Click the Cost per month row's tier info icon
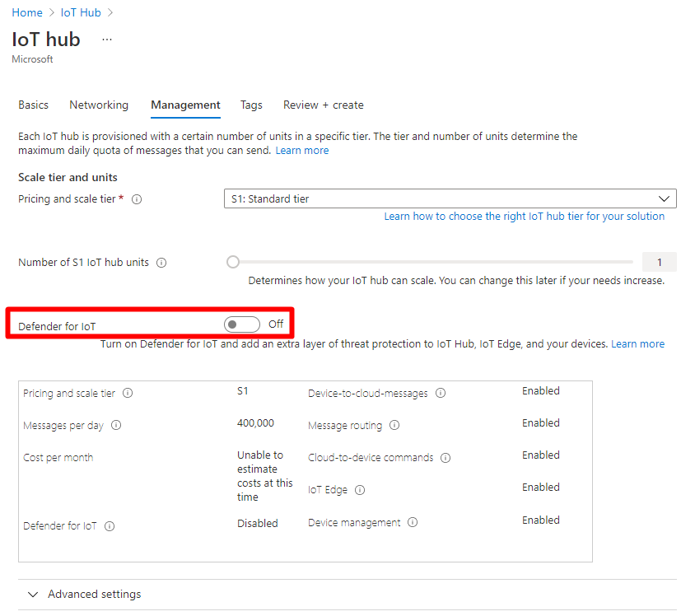Screen dimensions: 695x616 coord(128,394)
